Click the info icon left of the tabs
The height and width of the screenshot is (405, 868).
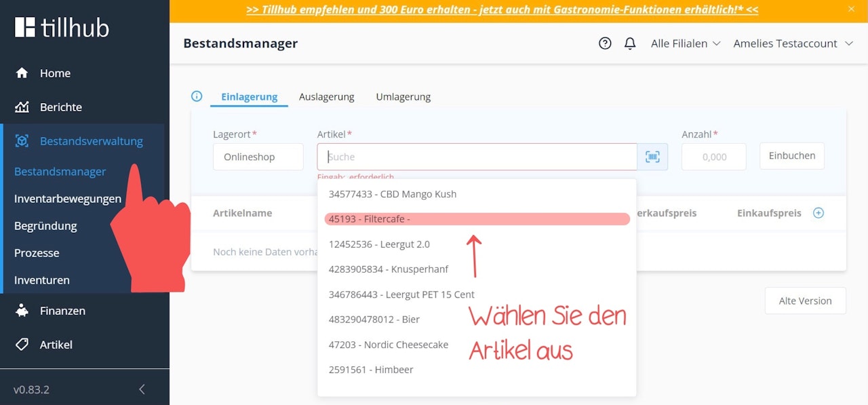tap(196, 96)
